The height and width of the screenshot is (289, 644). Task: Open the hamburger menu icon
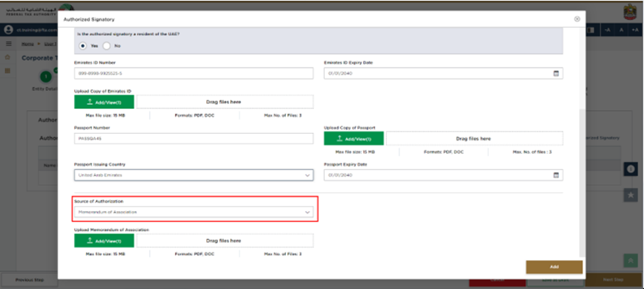(x=9, y=44)
